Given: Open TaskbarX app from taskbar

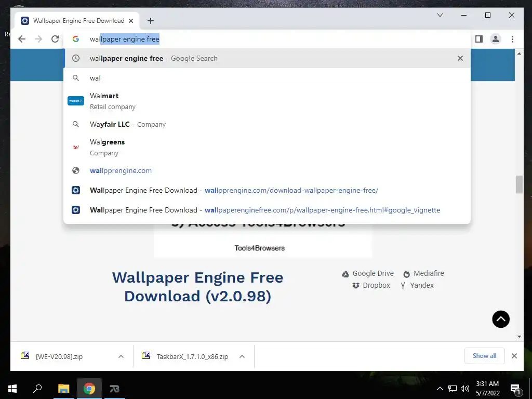Looking at the screenshot, I should click(x=114, y=389).
